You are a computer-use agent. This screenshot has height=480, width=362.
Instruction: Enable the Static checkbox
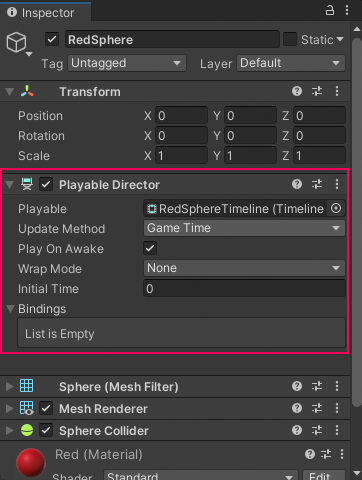tap(290, 39)
